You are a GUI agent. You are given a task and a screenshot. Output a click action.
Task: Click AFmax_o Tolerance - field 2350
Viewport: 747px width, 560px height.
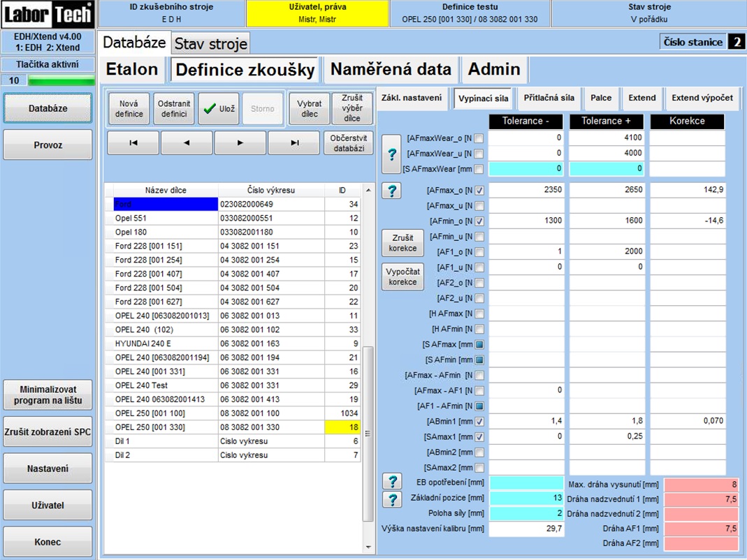pyautogui.click(x=526, y=190)
